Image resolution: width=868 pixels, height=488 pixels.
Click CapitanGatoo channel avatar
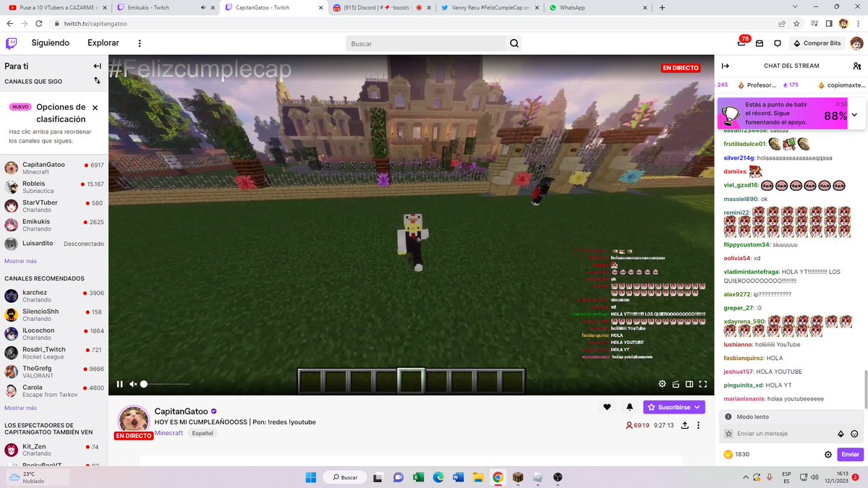[x=133, y=421]
